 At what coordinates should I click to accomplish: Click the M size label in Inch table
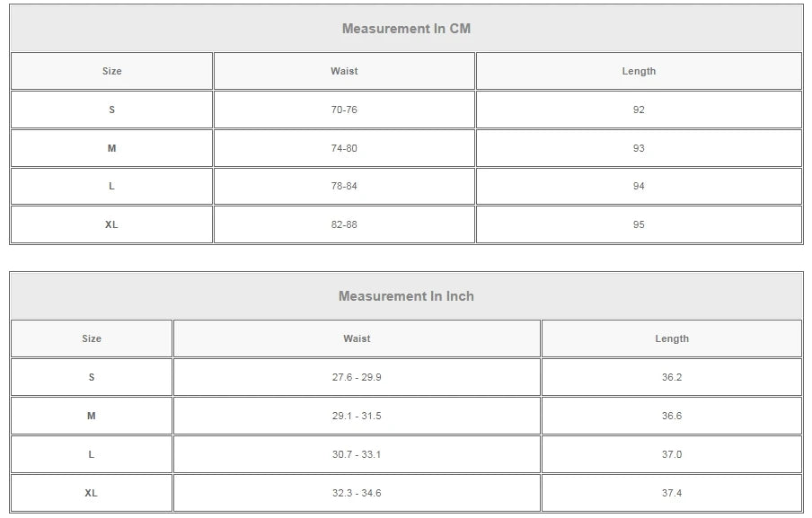tap(92, 416)
